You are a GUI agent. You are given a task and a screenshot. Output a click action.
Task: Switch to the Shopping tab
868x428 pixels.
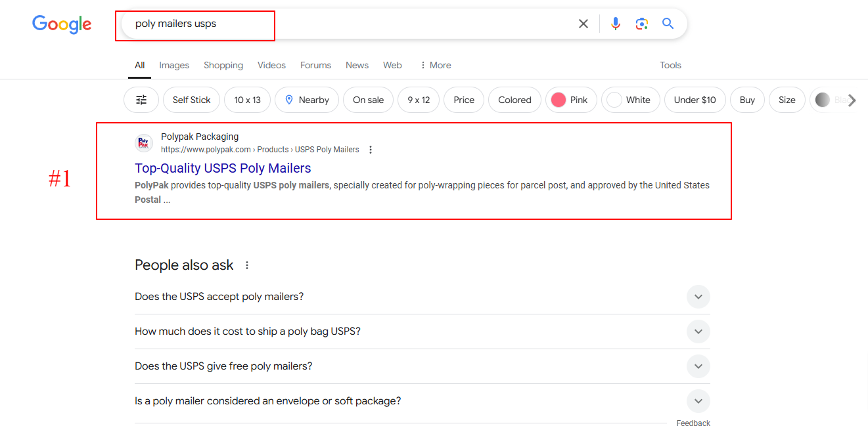tap(223, 65)
